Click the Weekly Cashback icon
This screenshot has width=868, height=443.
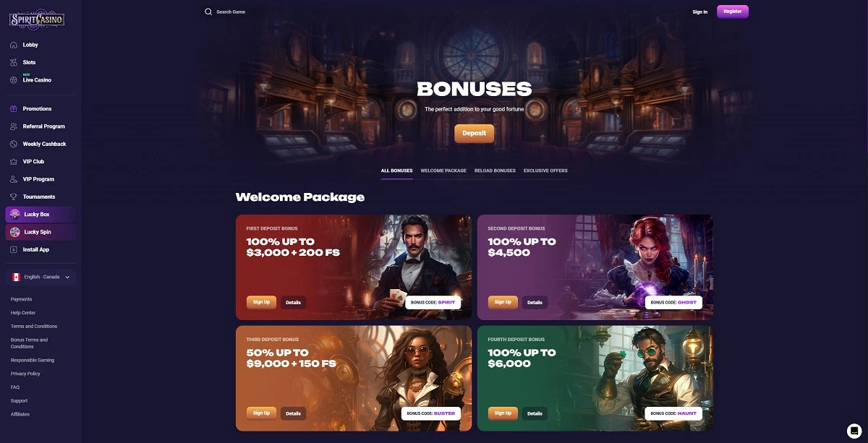pos(14,144)
